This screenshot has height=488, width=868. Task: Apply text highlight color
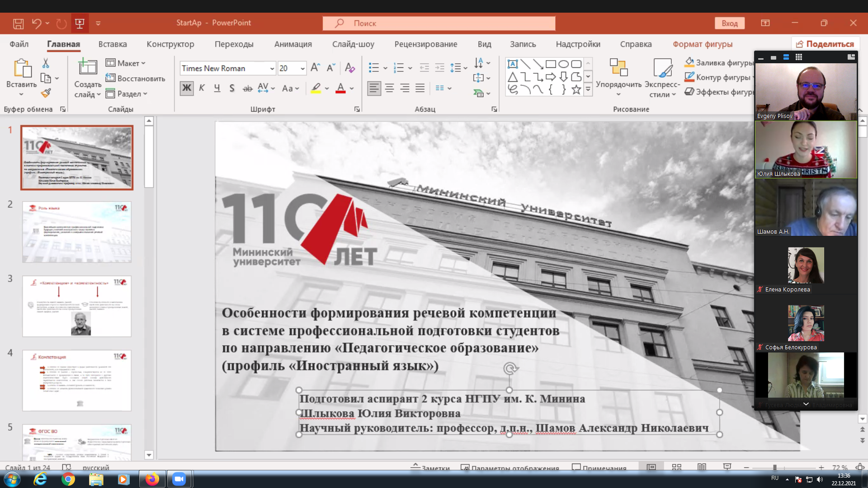(316, 88)
